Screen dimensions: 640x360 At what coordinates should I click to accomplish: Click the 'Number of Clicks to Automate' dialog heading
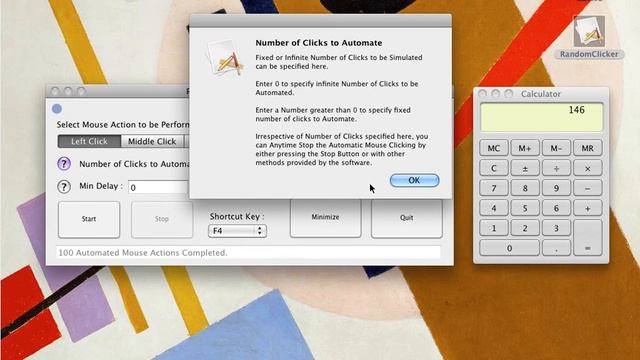point(319,43)
